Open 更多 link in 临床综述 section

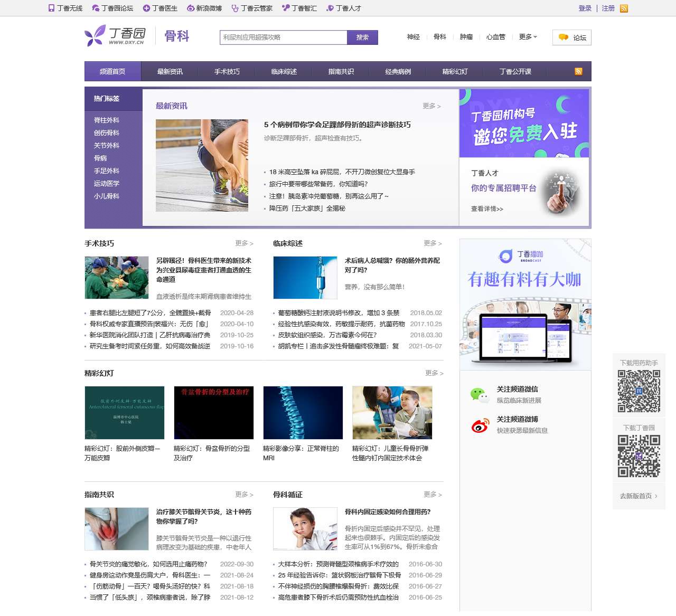(x=433, y=243)
